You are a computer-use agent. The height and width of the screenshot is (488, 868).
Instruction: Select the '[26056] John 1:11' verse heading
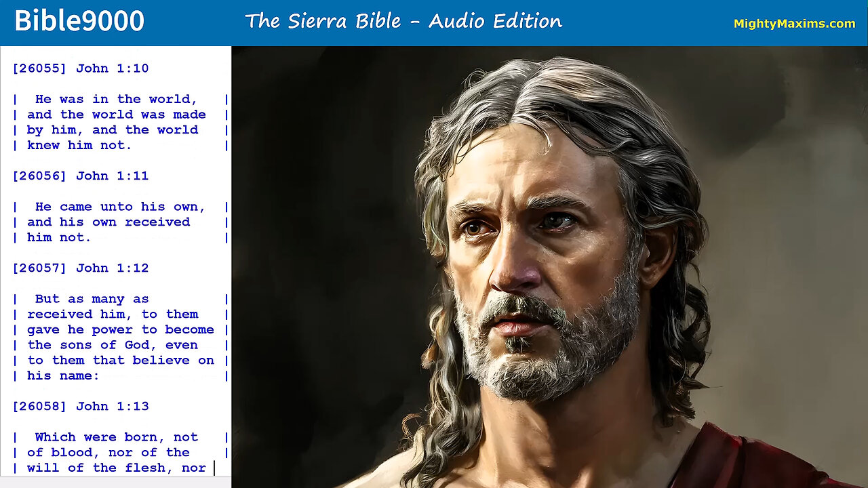[x=81, y=176]
